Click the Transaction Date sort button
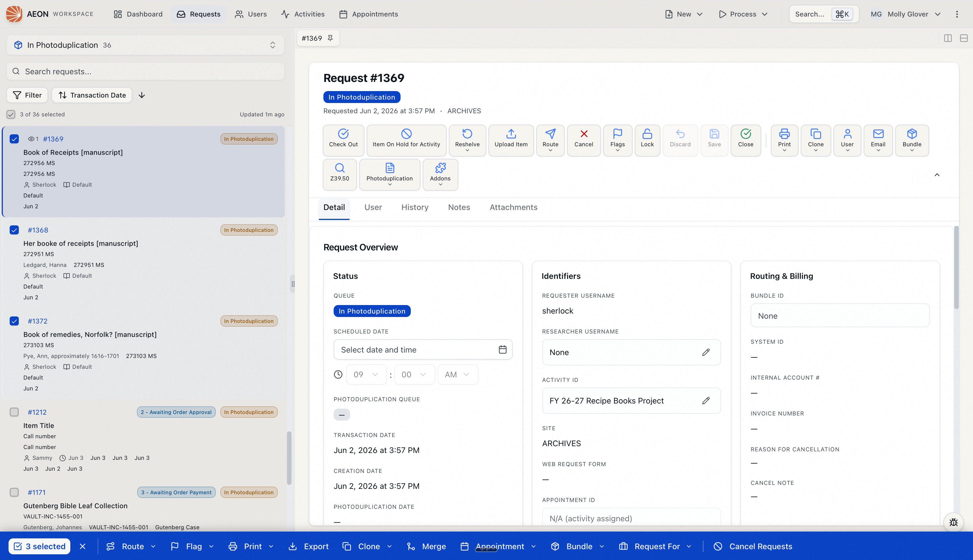 click(92, 95)
